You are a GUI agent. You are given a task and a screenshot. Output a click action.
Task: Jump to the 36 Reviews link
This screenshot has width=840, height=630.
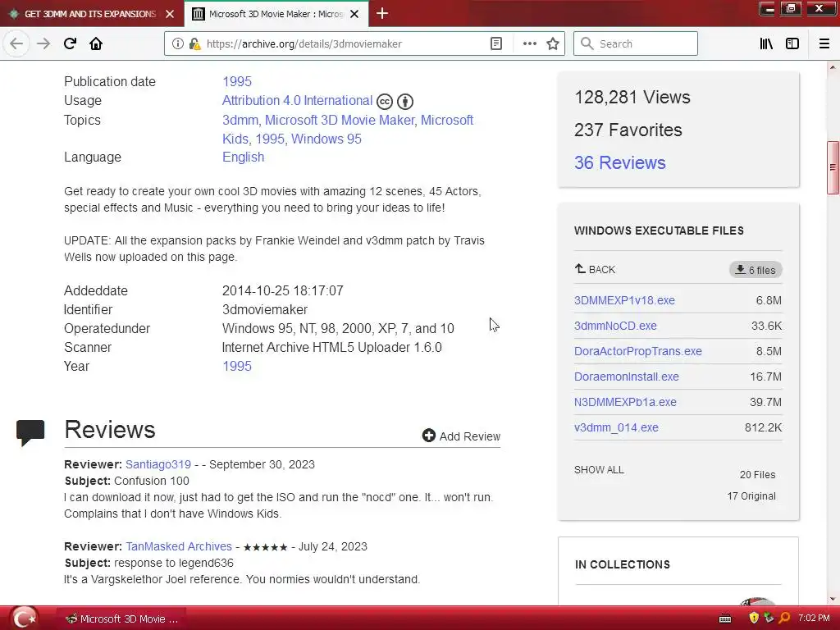620,162
